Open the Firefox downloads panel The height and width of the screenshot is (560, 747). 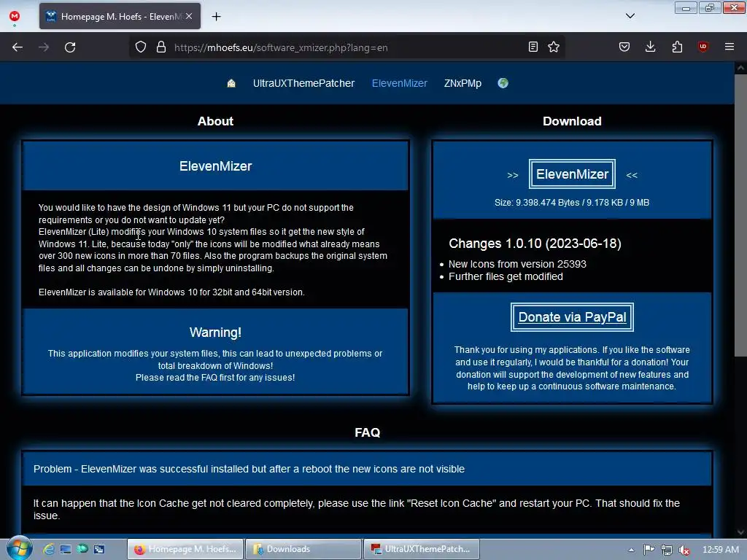(650, 47)
